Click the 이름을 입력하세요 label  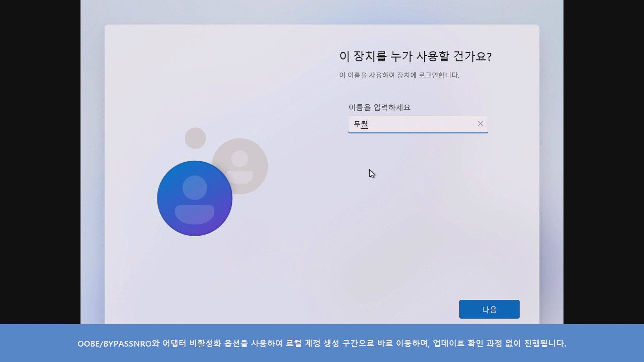point(379,107)
